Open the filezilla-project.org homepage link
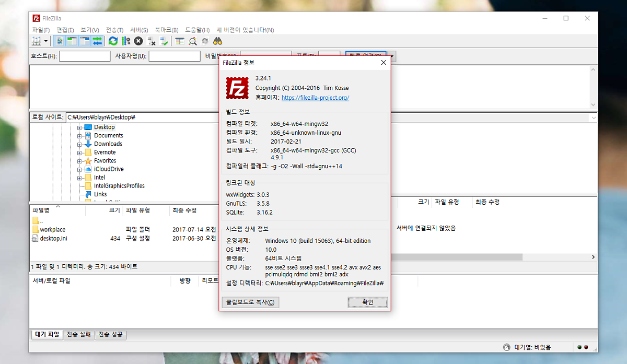 [x=315, y=98]
